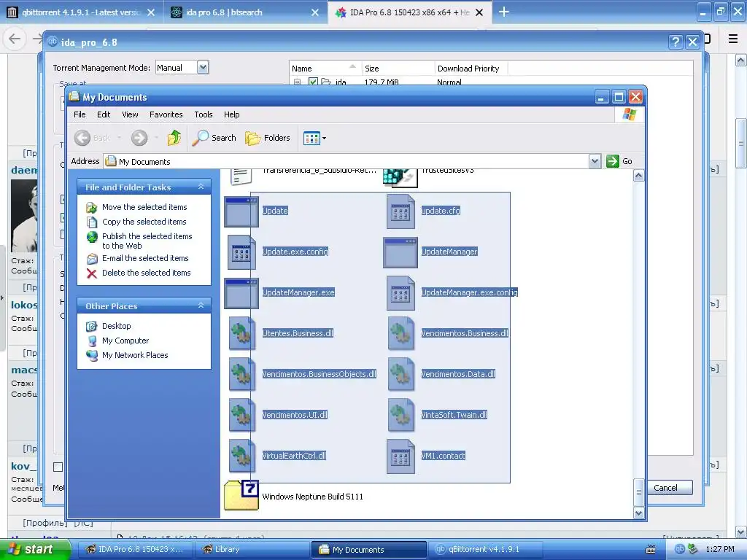
Task: Click E-mail the selected items
Action: 145,258
